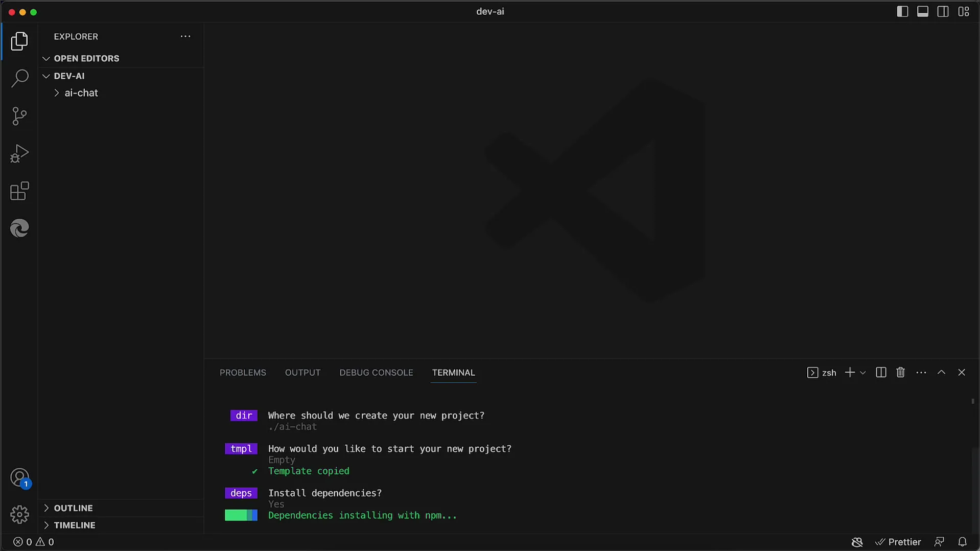
Task: Click the './ai-chat' terminal answer
Action: [x=292, y=427]
